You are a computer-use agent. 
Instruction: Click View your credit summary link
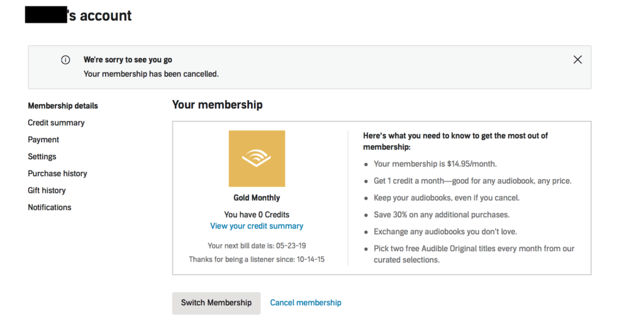coord(257,226)
